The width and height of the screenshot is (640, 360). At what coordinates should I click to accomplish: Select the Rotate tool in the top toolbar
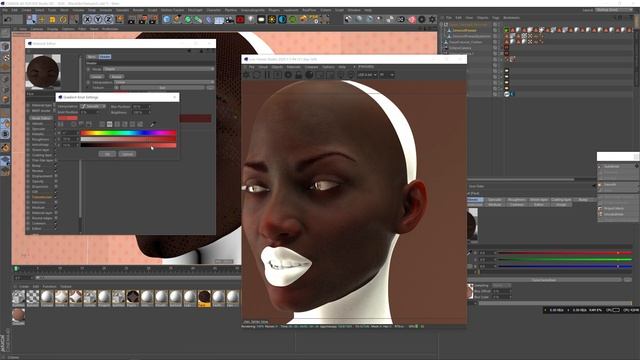[63, 19]
